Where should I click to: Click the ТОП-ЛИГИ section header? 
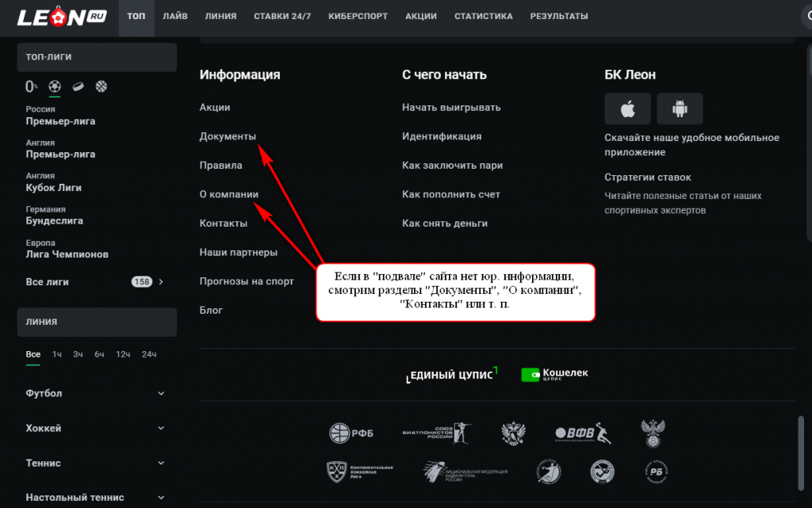click(97, 57)
